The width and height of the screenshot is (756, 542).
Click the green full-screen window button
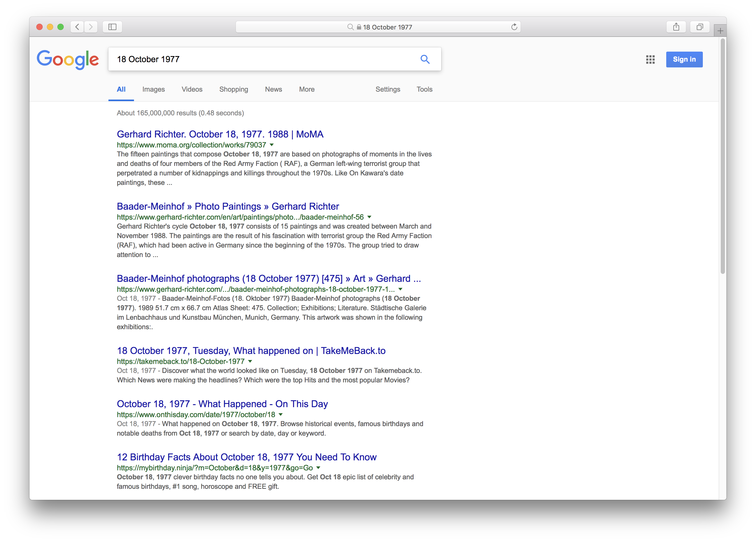click(60, 27)
